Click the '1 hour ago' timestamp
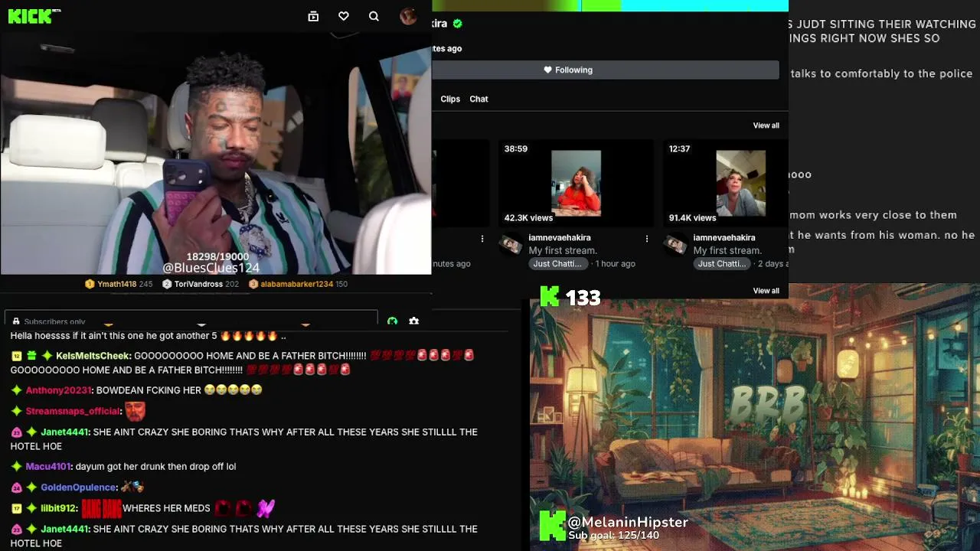 click(x=615, y=263)
